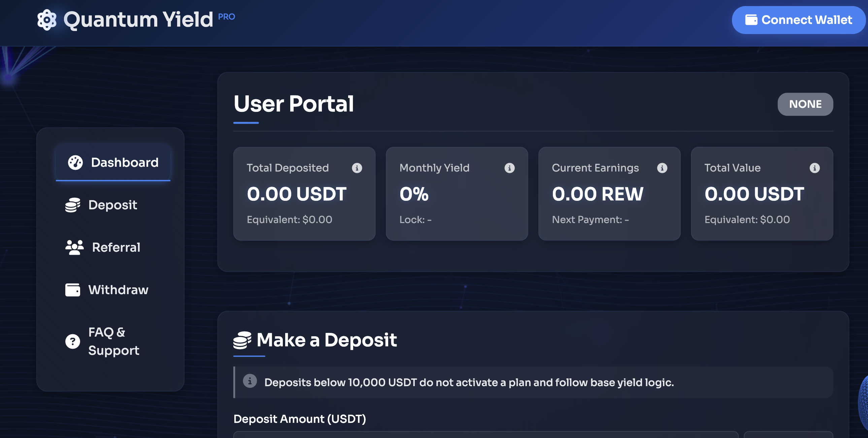Click the 0.00 REW earnings value
868x438 pixels.
pos(598,194)
